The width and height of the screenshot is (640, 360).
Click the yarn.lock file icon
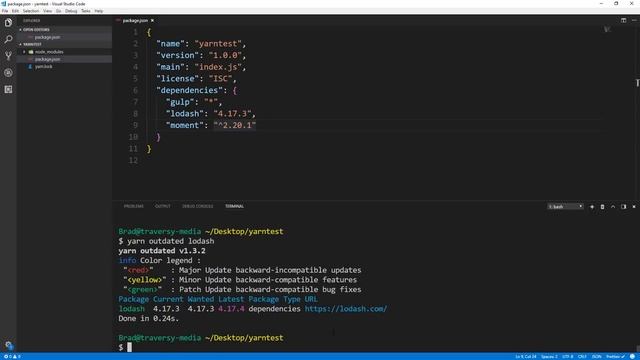point(30,67)
